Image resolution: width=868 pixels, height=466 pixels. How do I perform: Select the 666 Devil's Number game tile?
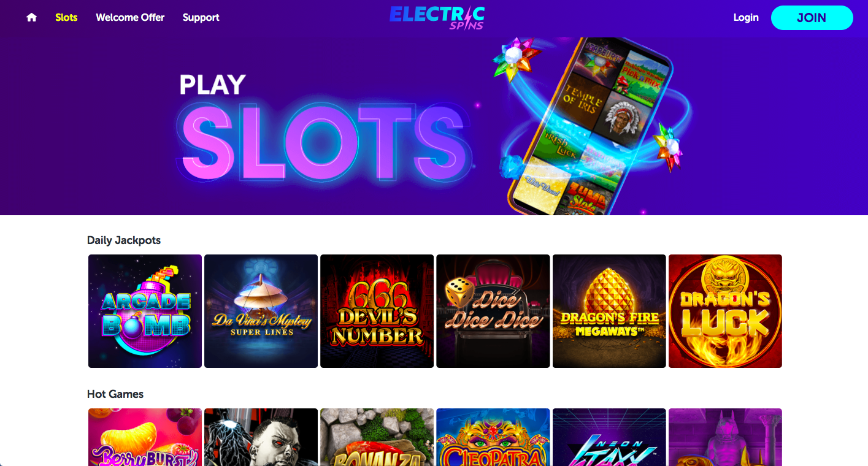377,311
